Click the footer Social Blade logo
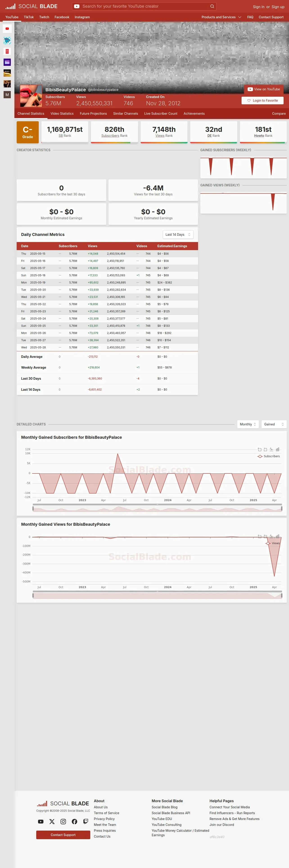This screenshot has height=868, width=289. coord(63,804)
